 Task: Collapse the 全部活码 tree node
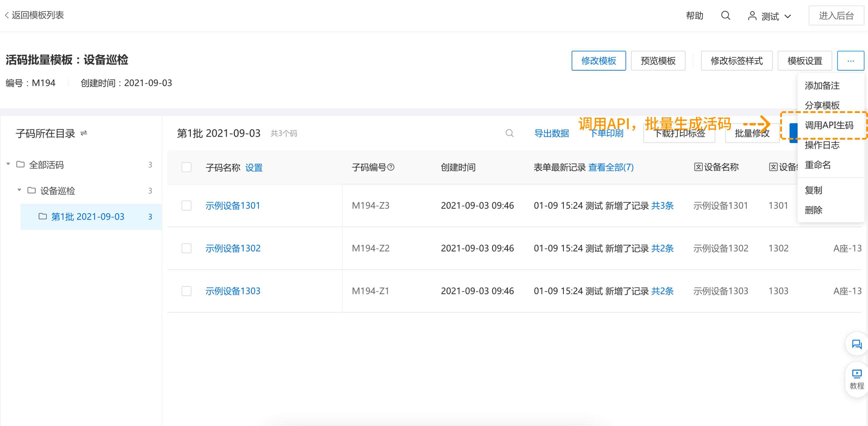(x=8, y=164)
